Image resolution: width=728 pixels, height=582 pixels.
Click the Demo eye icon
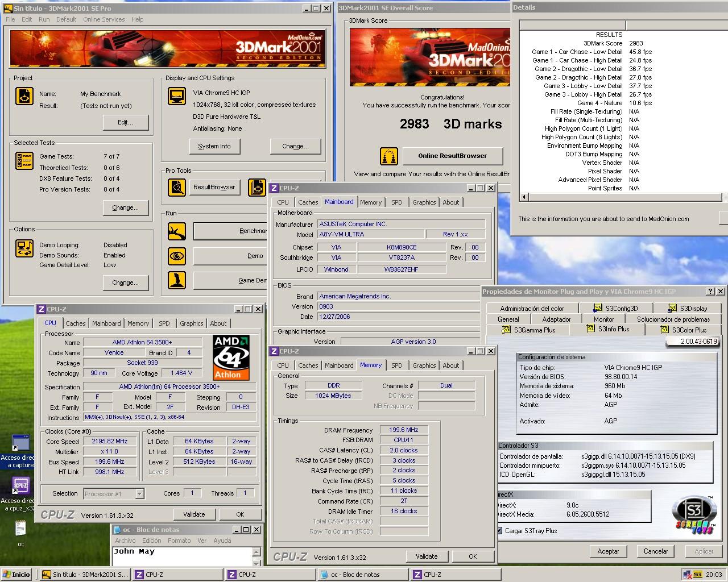177,256
